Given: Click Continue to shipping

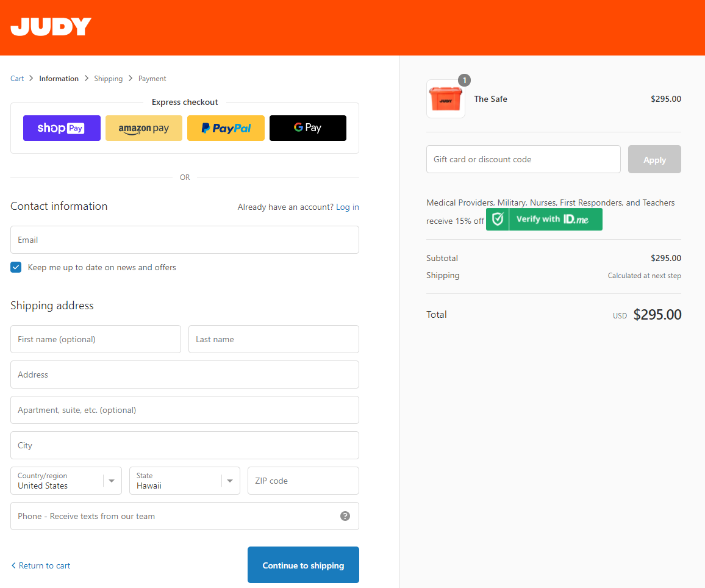Looking at the screenshot, I should [x=304, y=565].
